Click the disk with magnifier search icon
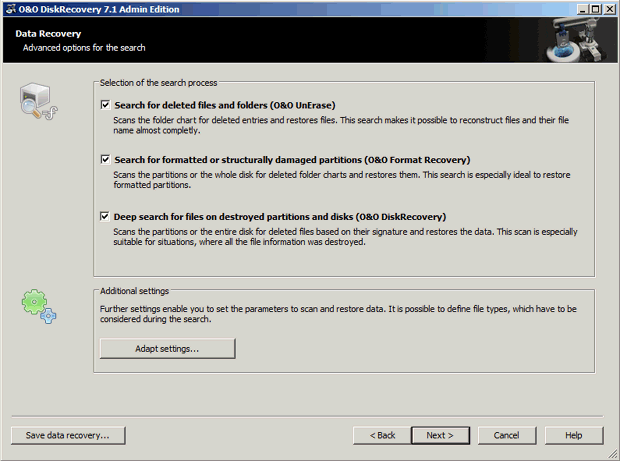 pos(37,102)
